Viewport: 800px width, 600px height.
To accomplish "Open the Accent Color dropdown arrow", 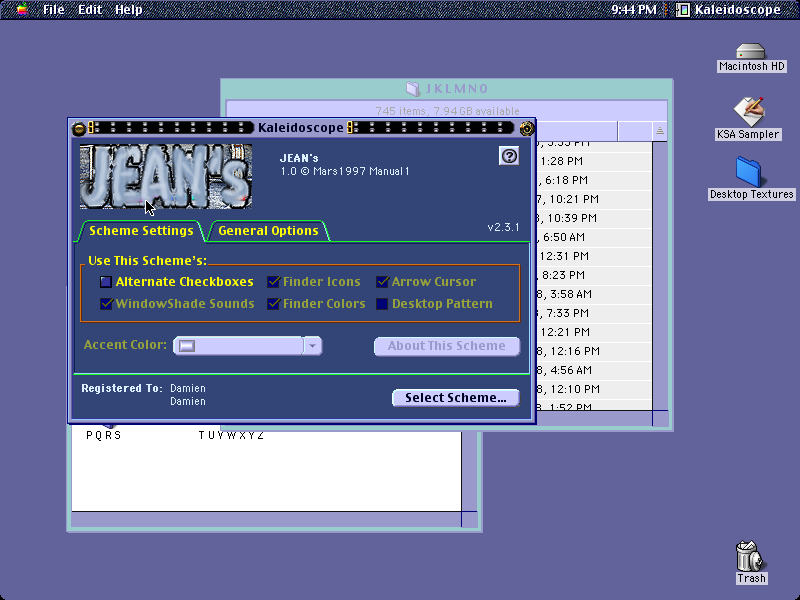I will (x=312, y=346).
